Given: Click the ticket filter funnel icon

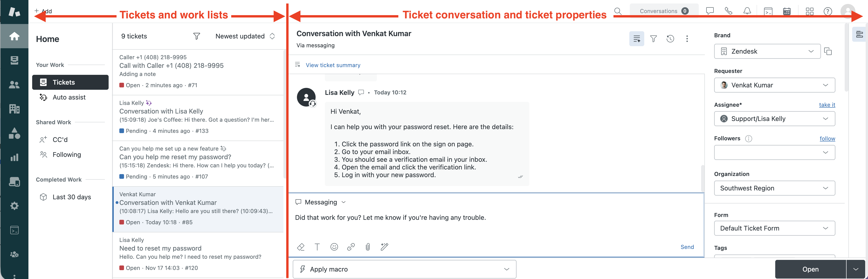Looking at the screenshot, I should click(196, 36).
